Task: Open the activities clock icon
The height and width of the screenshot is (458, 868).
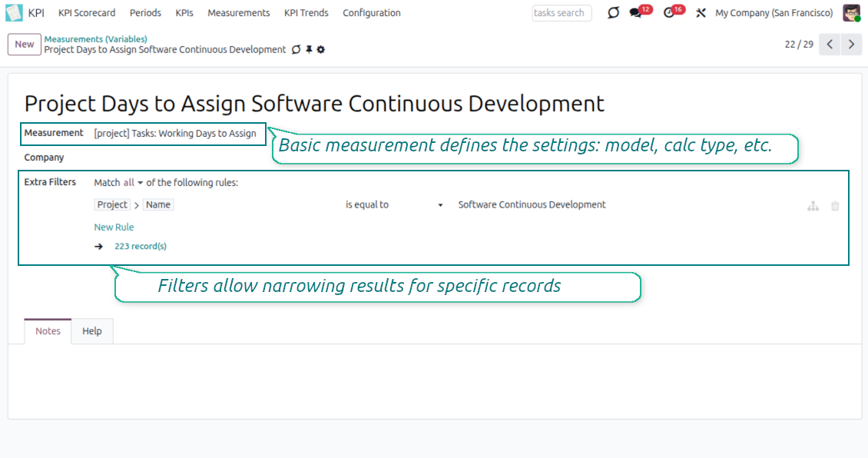Action: click(x=668, y=13)
